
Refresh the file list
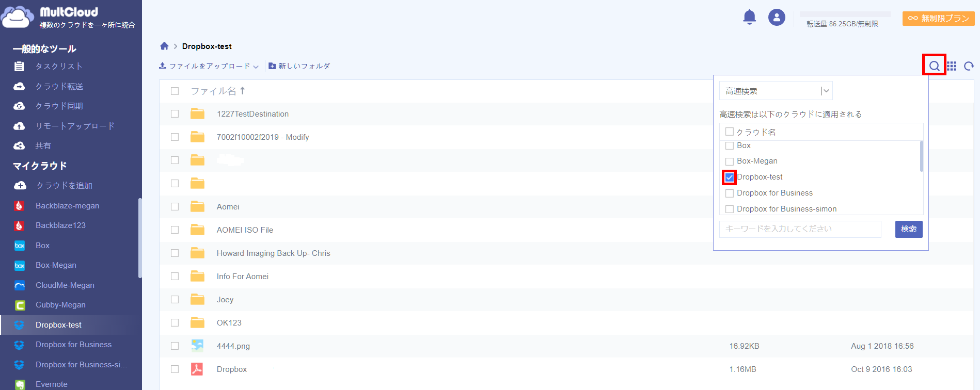969,66
